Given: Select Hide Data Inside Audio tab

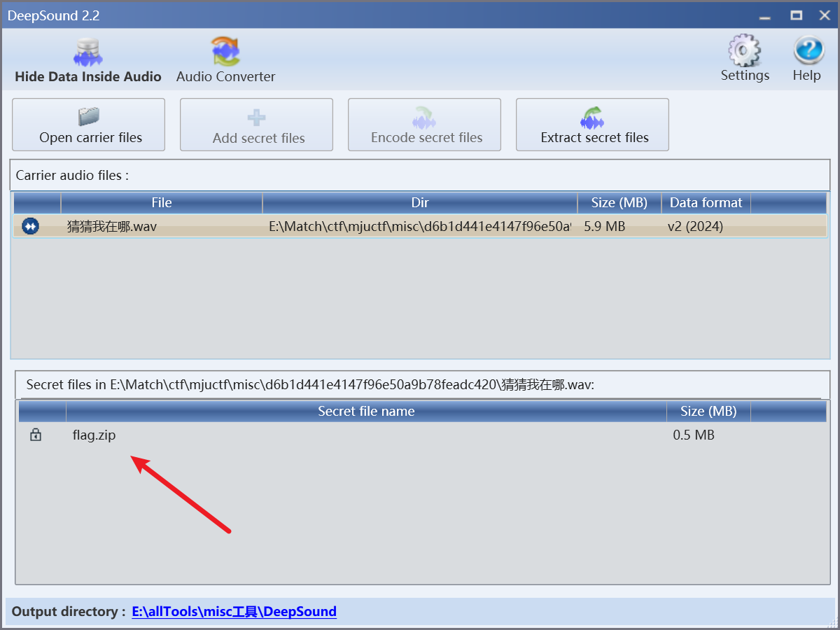Looking at the screenshot, I should [88, 61].
